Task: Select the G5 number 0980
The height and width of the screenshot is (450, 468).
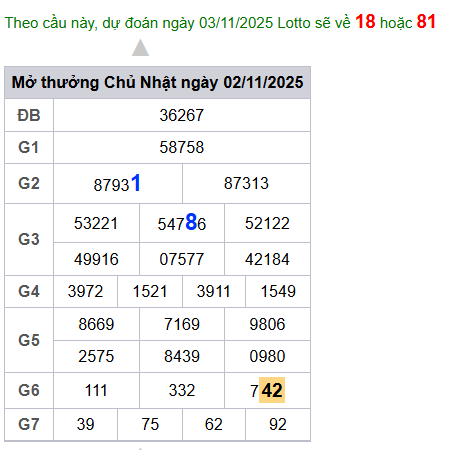Action: point(267,356)
